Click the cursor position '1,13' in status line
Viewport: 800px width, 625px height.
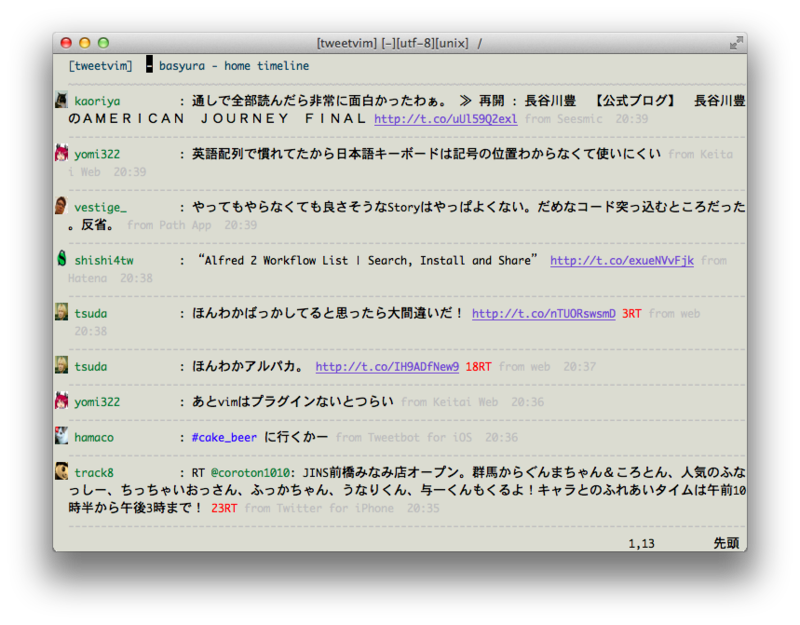[x=641, y=544]
